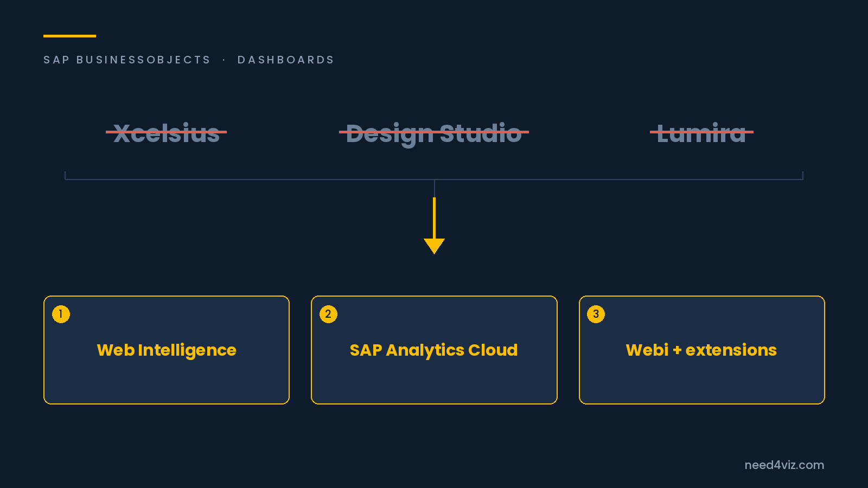Click the number 1 badge

pyautogui.click(x=61, y=314)
